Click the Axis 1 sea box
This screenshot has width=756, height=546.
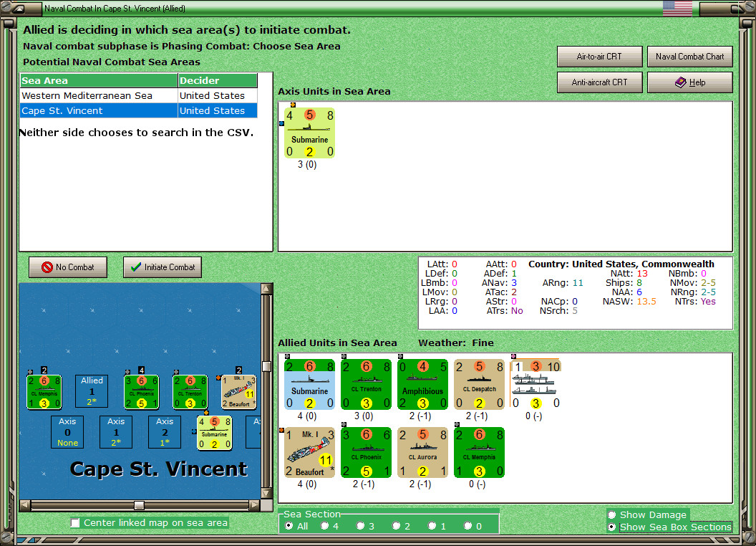[x=116, y=432]
